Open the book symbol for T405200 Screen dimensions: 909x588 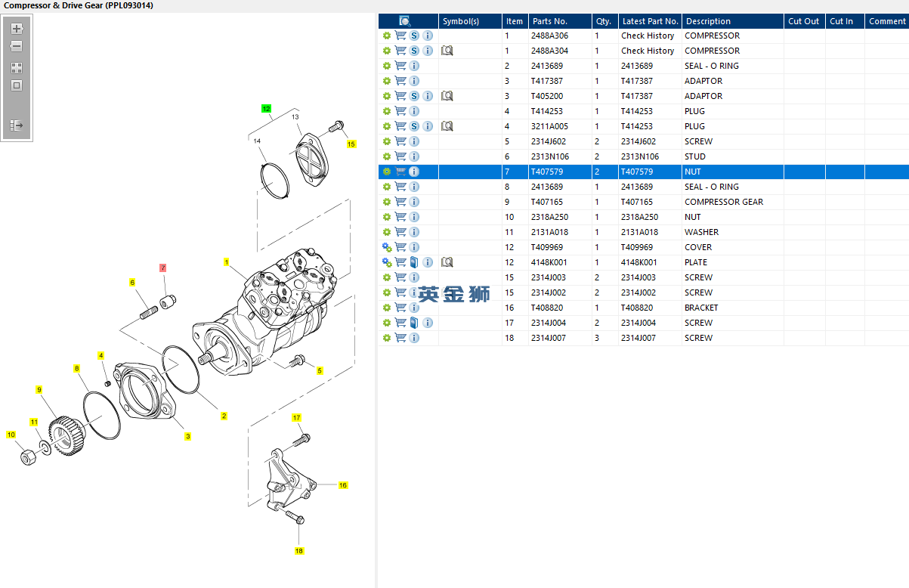pos(447,96)
